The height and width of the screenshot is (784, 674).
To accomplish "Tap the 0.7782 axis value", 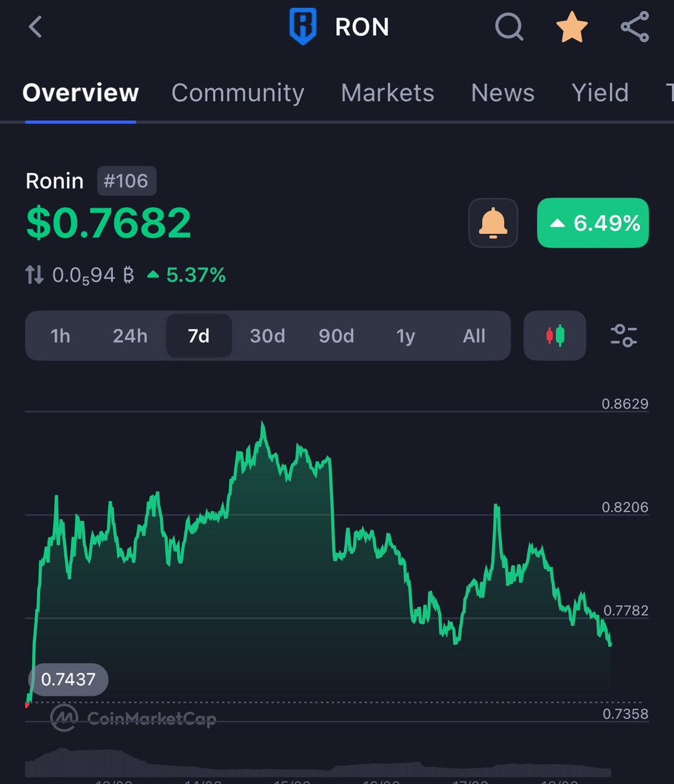I will [625, 610].
